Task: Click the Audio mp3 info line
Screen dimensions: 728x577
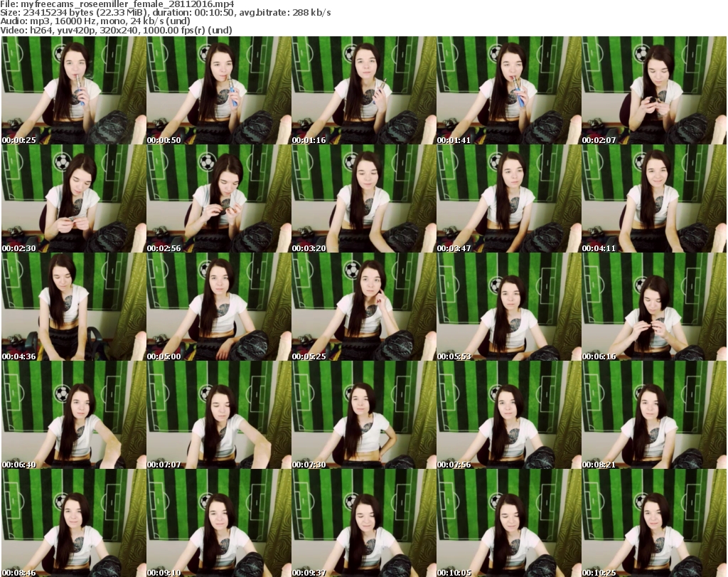Action: click(95, 21)
